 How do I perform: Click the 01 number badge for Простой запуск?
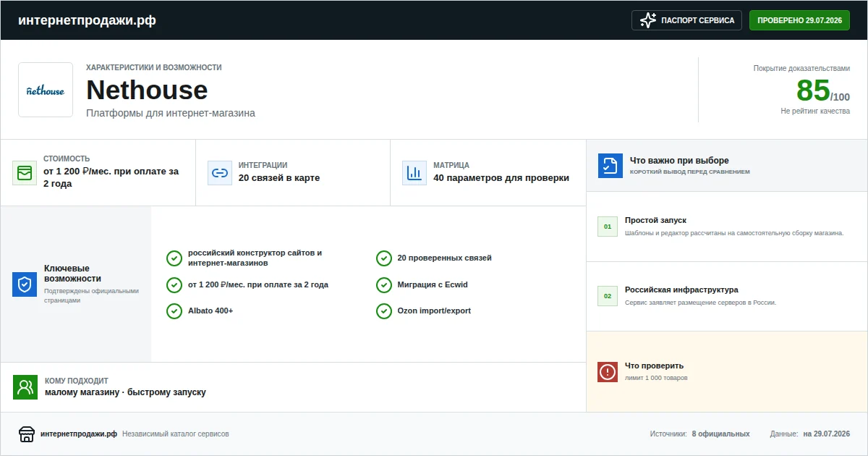[608, 227]
